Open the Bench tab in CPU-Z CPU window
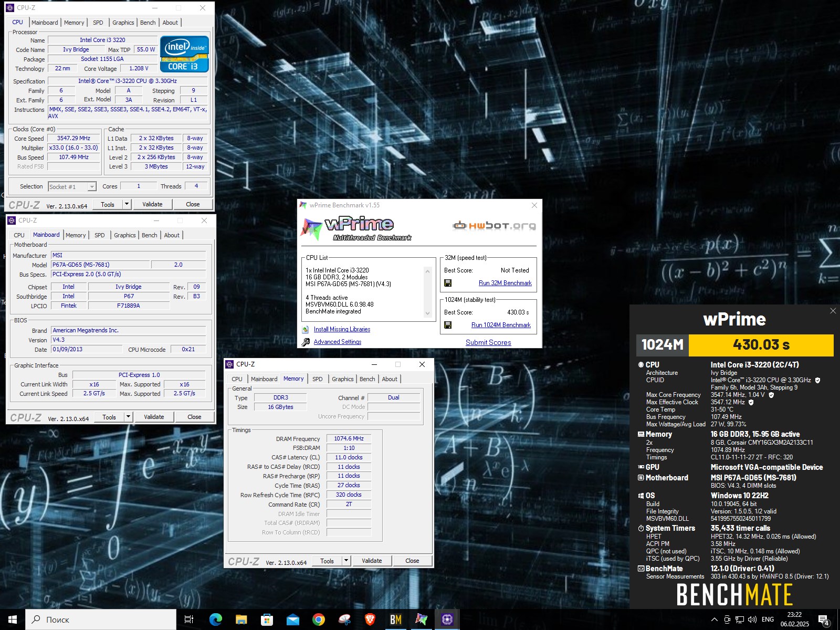Image resolution: width=840 pixels, height=630 pixels. (148, 23)
